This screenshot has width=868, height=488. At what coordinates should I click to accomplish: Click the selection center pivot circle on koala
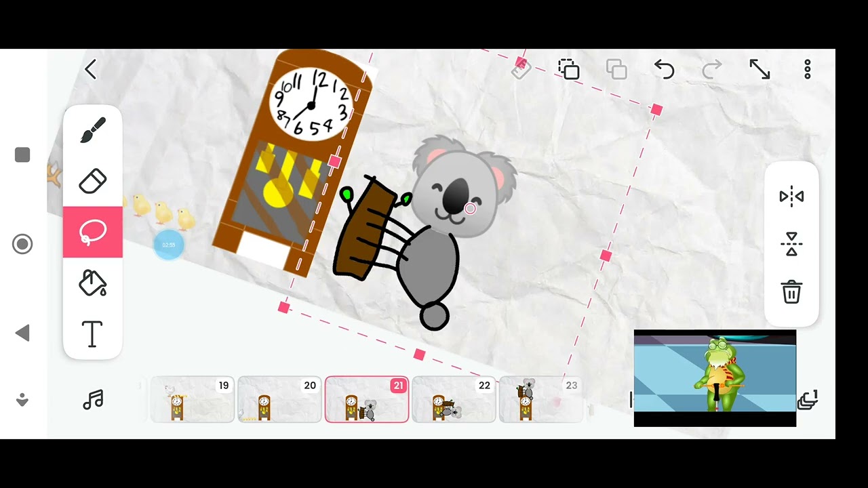click(470, 209)
